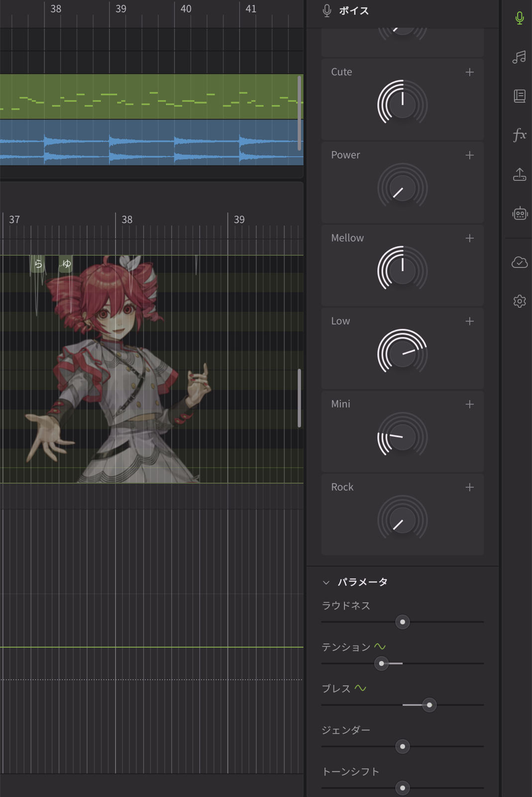
Task: Click the Rock mode label
Action: coord(342,487)
